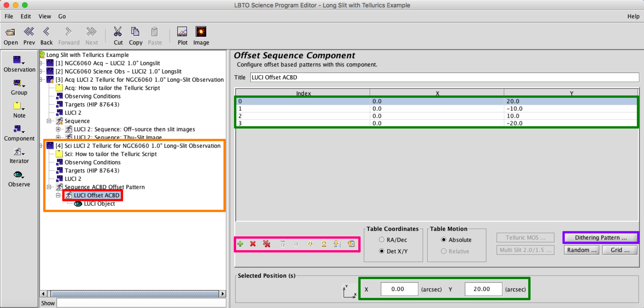This screenshot has height=308, width=644.
Task: Click the Telluric MOS button
Action: [x=525, y=238]
